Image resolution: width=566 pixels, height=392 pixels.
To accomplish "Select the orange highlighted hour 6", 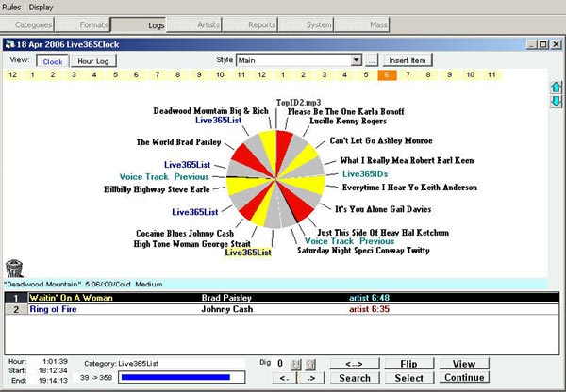I will tap(387, 75).
